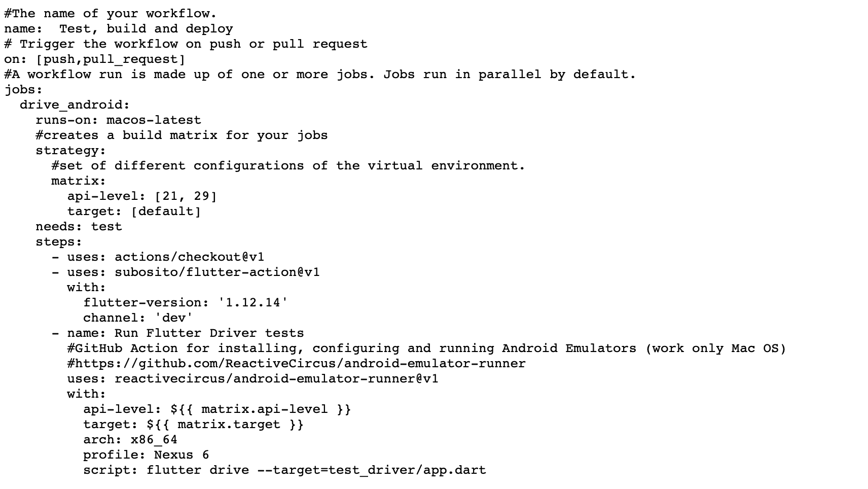Click the 'steps:' key
Screen dimensions: 868x489
pyautogui.click(x=59, y=242)
